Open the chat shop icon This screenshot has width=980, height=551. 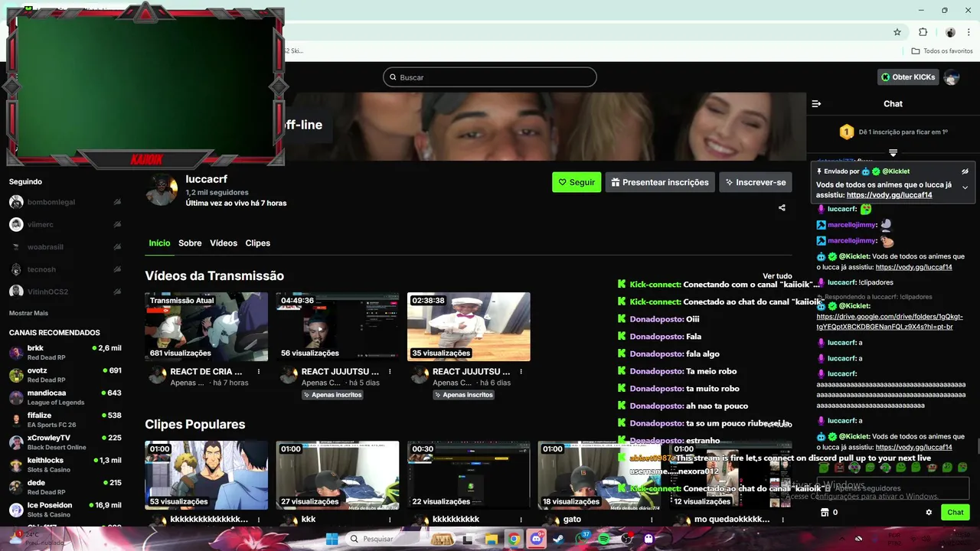[825, 513]
